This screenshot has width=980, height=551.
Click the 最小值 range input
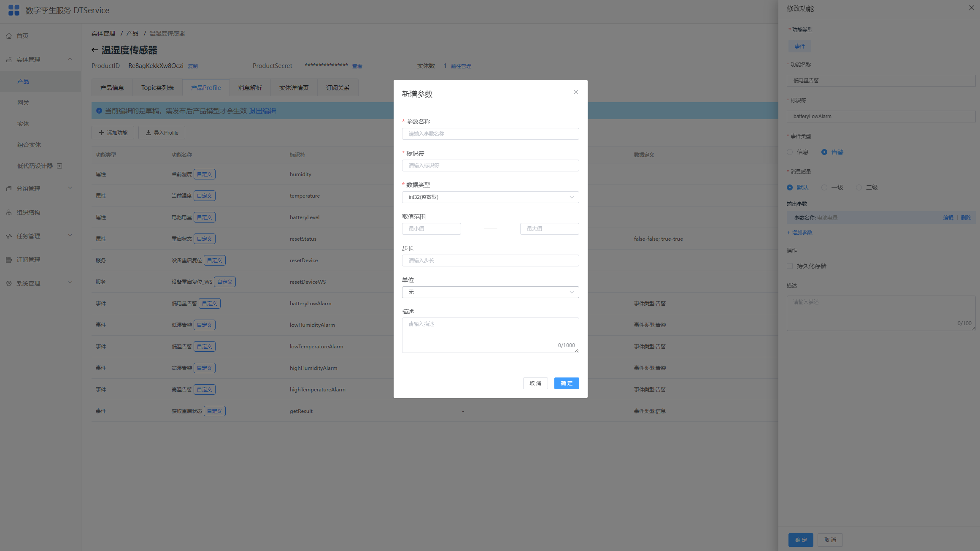431,229
